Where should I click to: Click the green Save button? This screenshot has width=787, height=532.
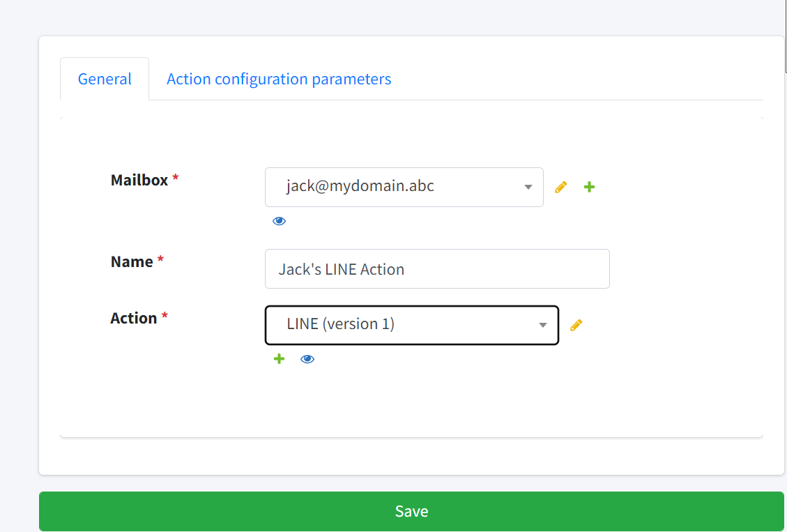411,511
